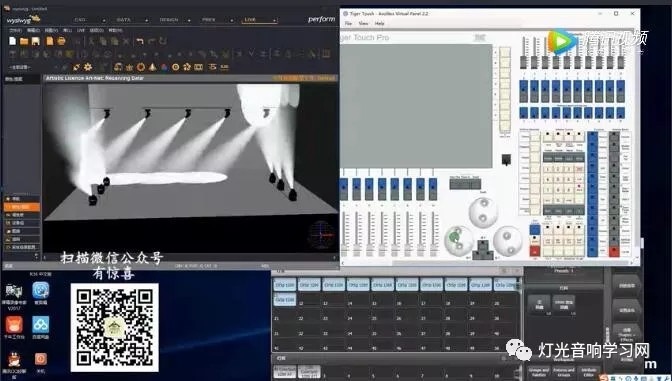Screen dimensions: 672x381
Task: Open the File menu in Tiger Touch window
Action: pyautogui.click(x=348, y=24)
